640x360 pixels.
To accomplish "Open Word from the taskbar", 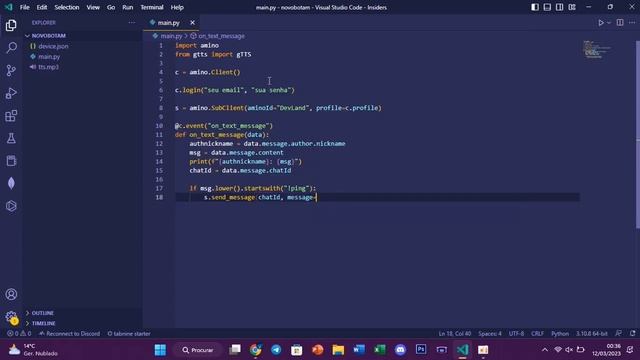I will 359,350.
